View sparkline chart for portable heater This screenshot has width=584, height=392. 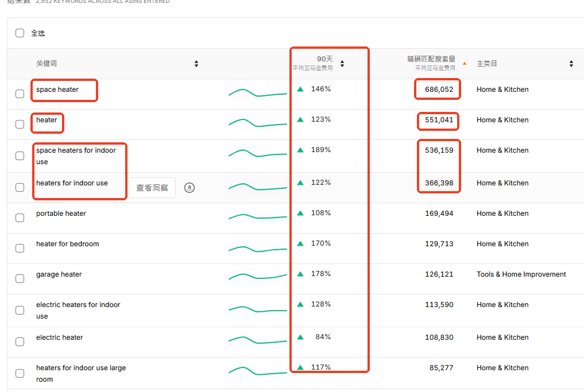point(258,216)
